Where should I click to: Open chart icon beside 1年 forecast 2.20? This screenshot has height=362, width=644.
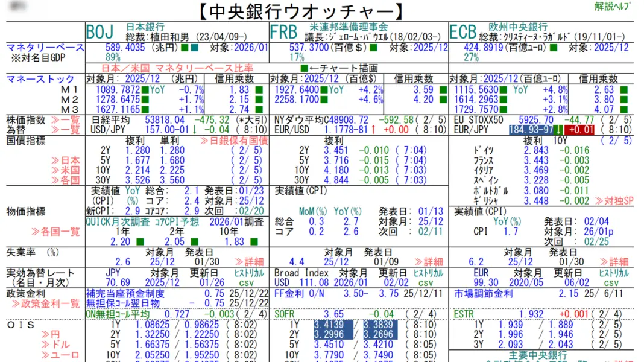[140, 241]
